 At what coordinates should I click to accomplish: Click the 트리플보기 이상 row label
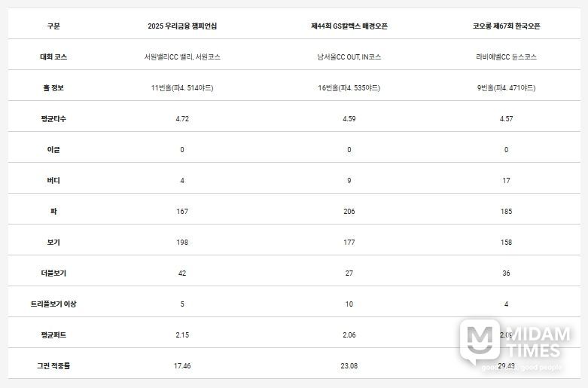(x=53, y=304)
